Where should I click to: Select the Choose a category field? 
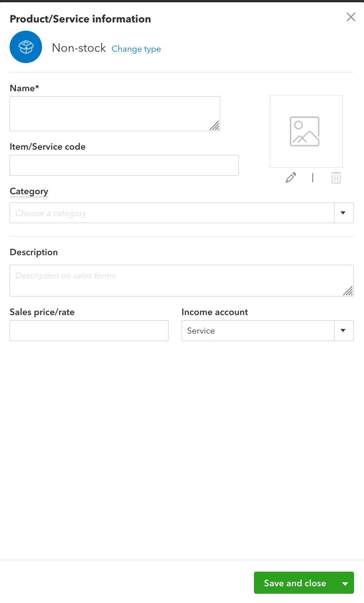(x=172, y=213)
